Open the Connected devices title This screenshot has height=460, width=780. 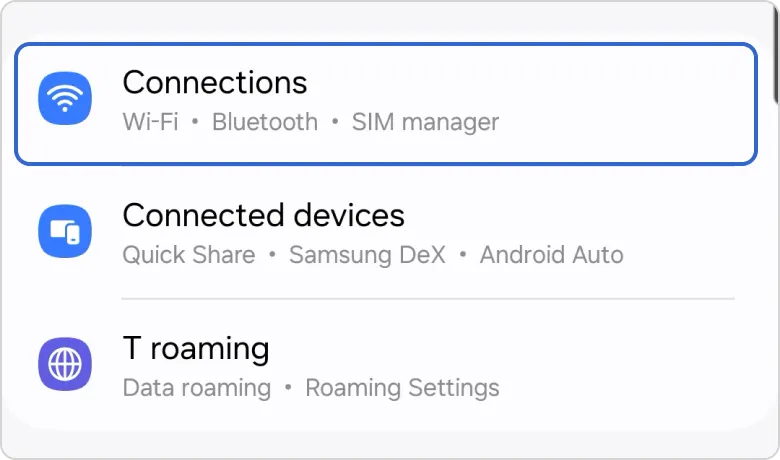[x=263, y=215]
